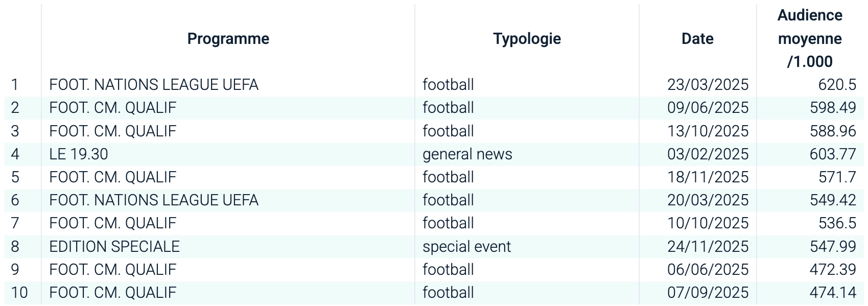
Task: Select row number 10 in the ranking
Action: coord(19,293)
